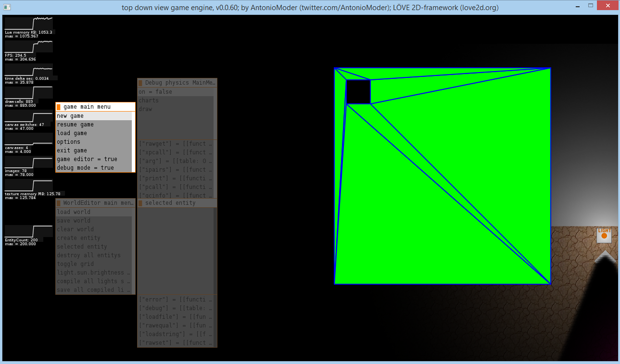Minimize the game engine window
Screen dimensions: 620x364
click(578, 5)
